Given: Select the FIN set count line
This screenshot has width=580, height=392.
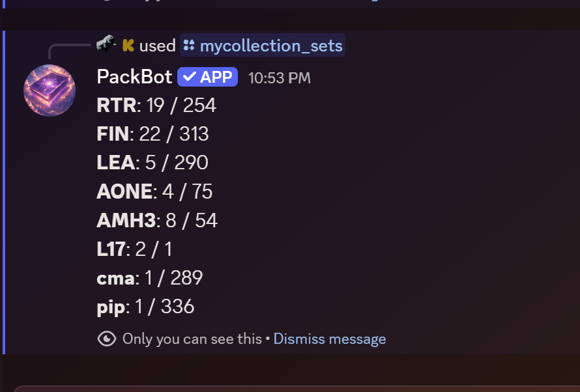Looking at the screenshot, I should pyautogui.click(x=152, y=134).
